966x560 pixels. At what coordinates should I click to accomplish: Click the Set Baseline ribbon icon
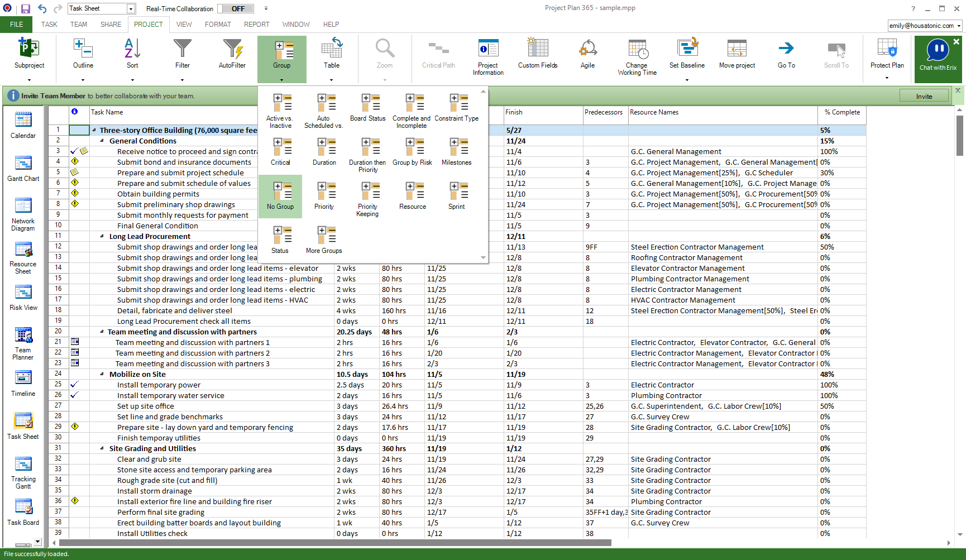pyautogui.click(x=687, y=54)
